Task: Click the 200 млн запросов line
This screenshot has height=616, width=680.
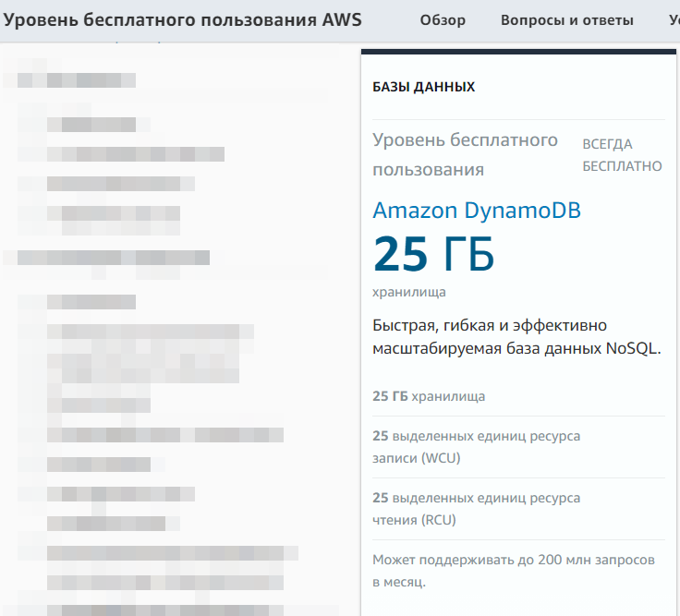Action: tap(514, 571)
